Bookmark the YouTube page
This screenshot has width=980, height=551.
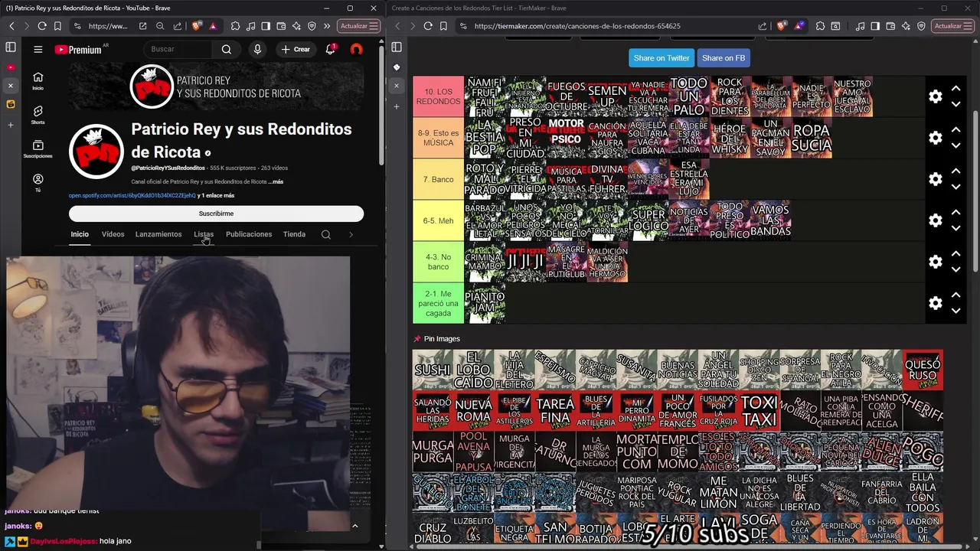pyautogui.click(x=57, y=26)
